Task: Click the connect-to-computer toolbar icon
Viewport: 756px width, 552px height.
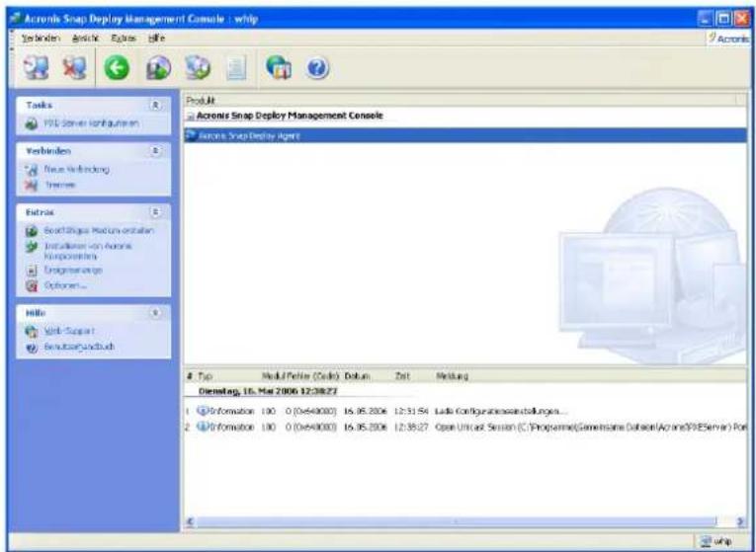Action: pyautogui.click(x=36, y=67)
